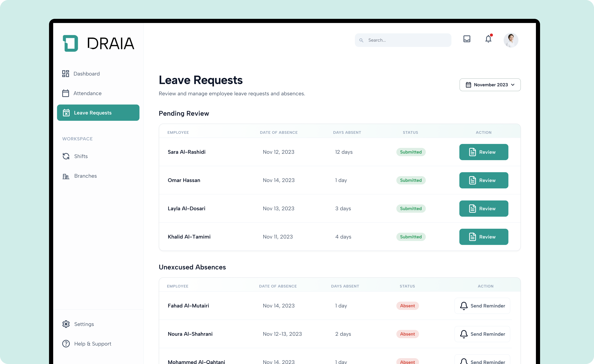Image resolution: width=594 pixels, height=364 pixels.
Task: Click the Pending Review section heading
Action: (184, 113)
